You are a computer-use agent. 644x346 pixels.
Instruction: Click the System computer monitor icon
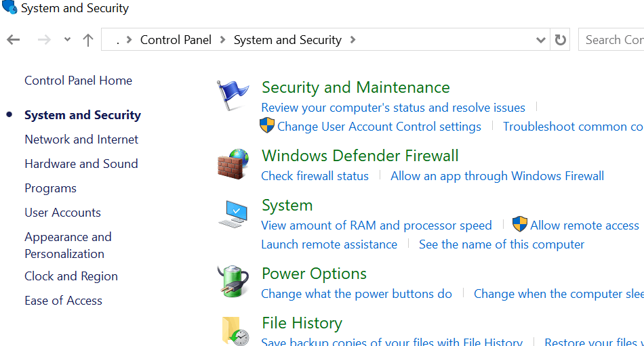pos(233,214)
